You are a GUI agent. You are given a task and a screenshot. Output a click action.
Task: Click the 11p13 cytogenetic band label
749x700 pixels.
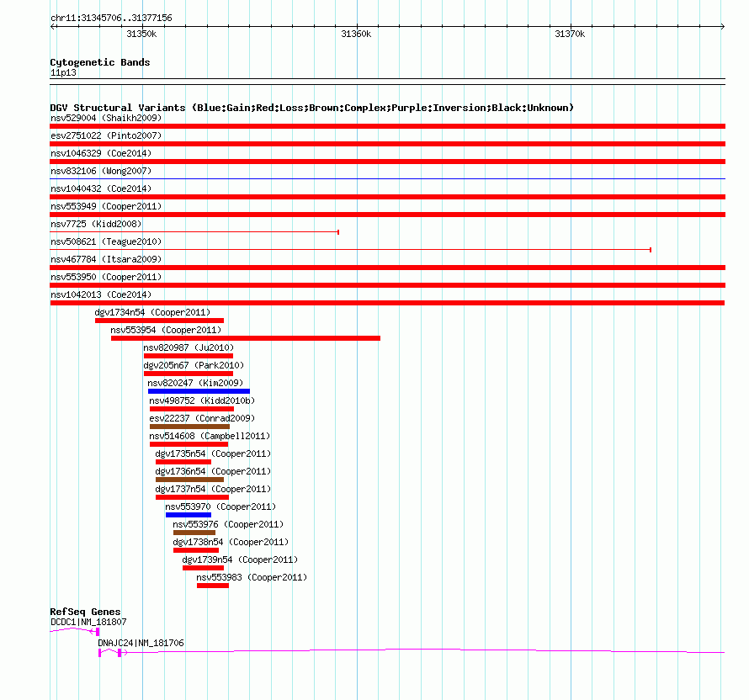63,72
